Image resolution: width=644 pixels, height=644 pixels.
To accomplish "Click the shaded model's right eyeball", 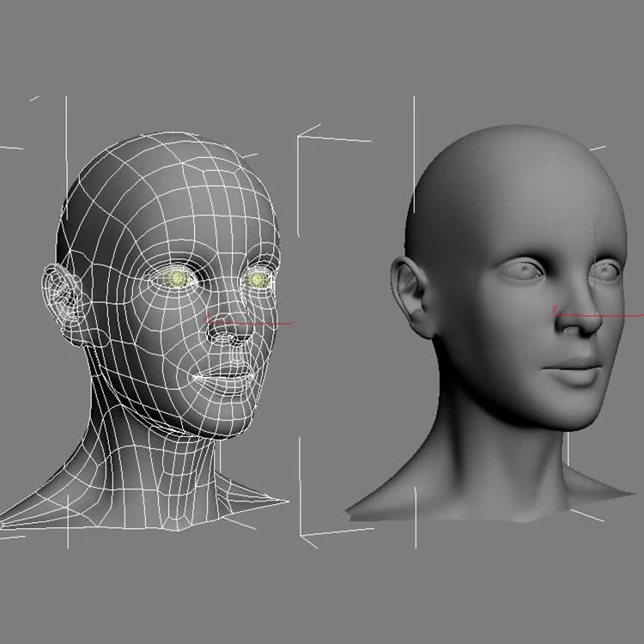I will point(607,271).
